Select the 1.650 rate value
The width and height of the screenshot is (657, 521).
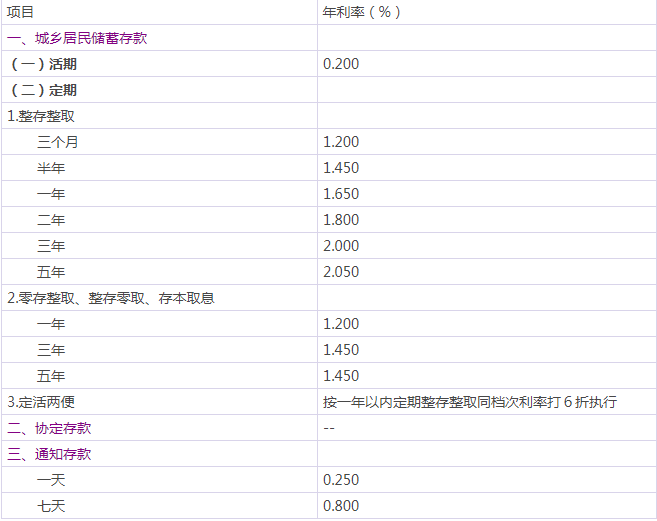340,194
